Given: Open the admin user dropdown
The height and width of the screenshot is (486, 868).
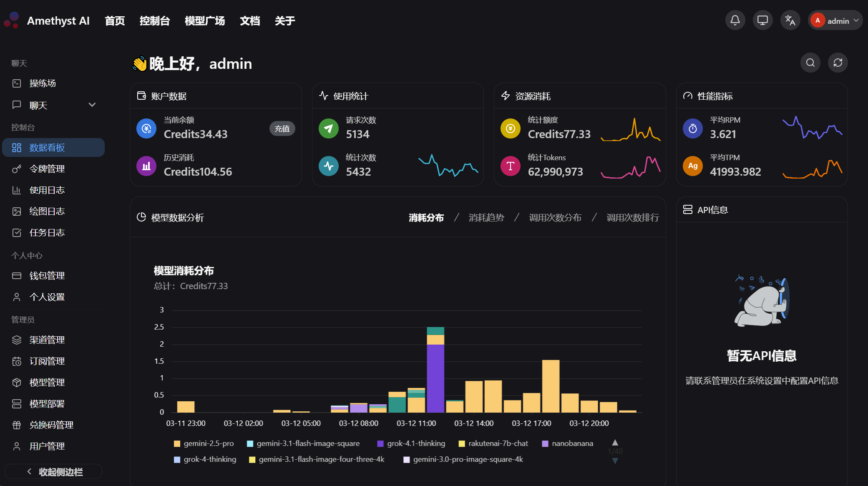Looking at the screenshot, I should pos(835,20).
